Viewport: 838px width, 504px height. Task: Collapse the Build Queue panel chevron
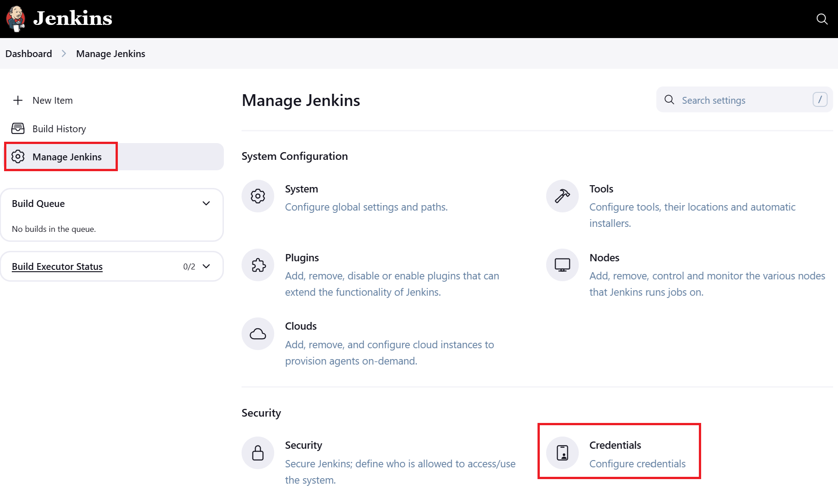(x=206, y=203)
